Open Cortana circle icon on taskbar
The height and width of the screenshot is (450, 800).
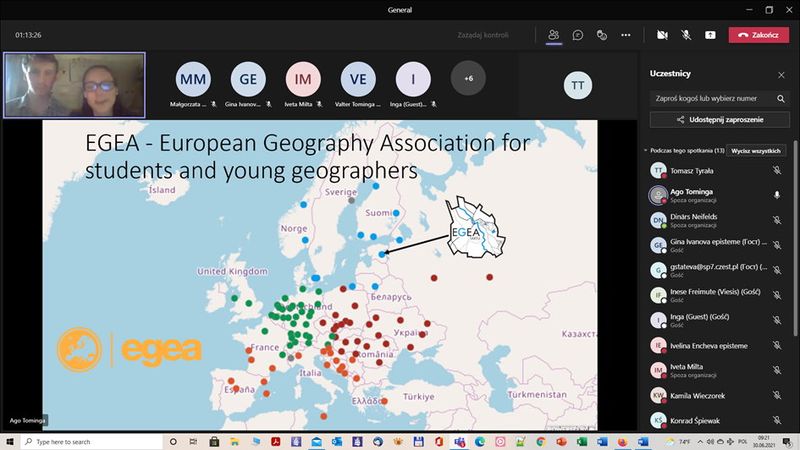pyautogui.click(x=173, y=441)
